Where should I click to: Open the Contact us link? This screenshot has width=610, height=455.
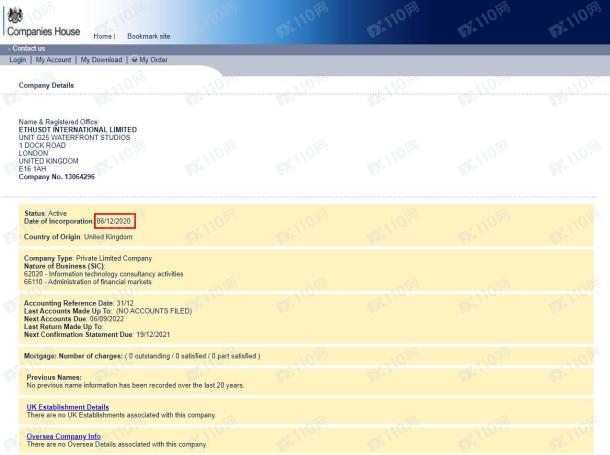point(29,49)
